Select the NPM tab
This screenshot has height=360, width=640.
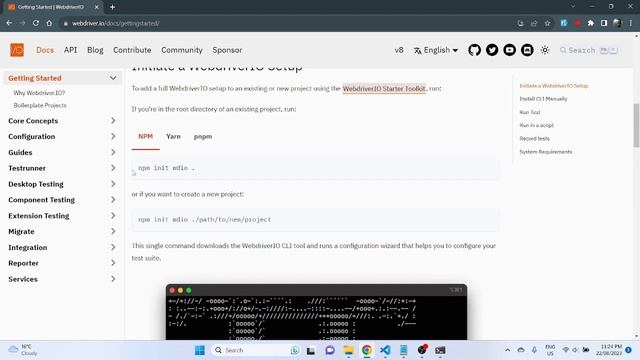[145, 137]
